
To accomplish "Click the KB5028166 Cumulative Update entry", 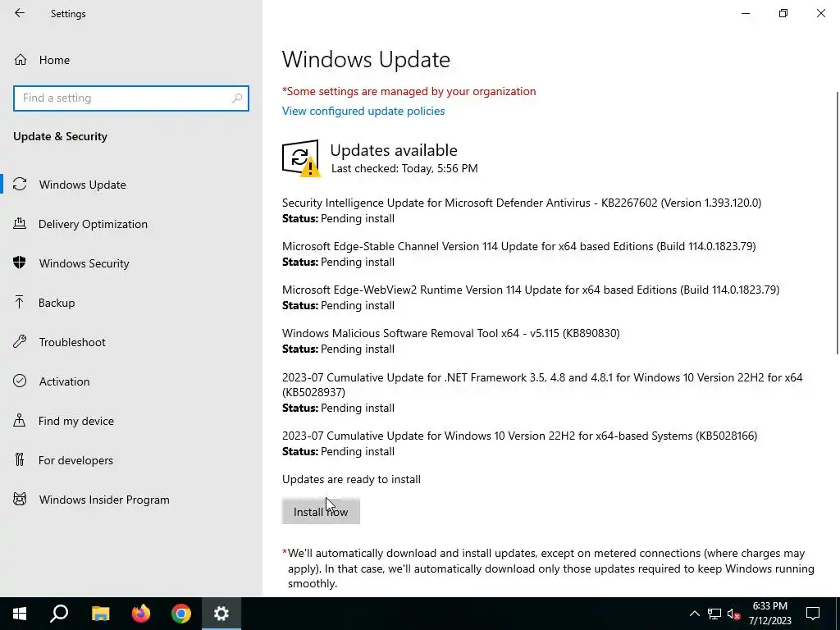I will tap(519, 443).
